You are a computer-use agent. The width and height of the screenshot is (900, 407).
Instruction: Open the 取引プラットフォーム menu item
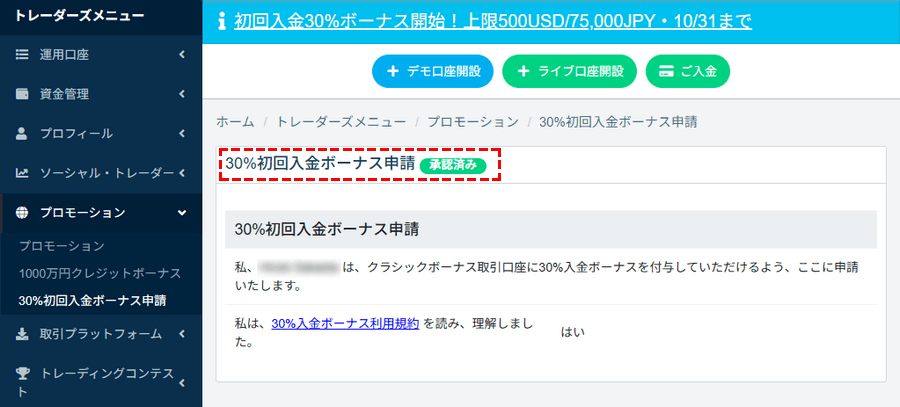tap(100, 334)
